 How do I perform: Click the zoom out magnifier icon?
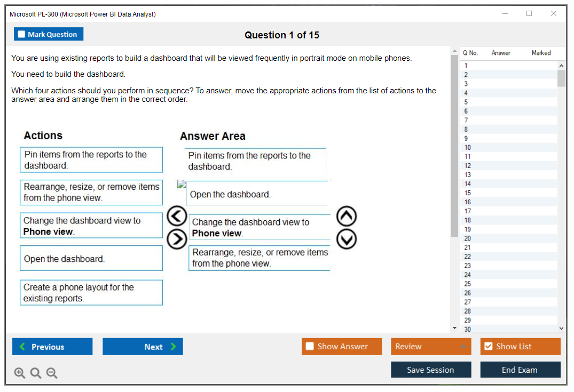point(52,373)
